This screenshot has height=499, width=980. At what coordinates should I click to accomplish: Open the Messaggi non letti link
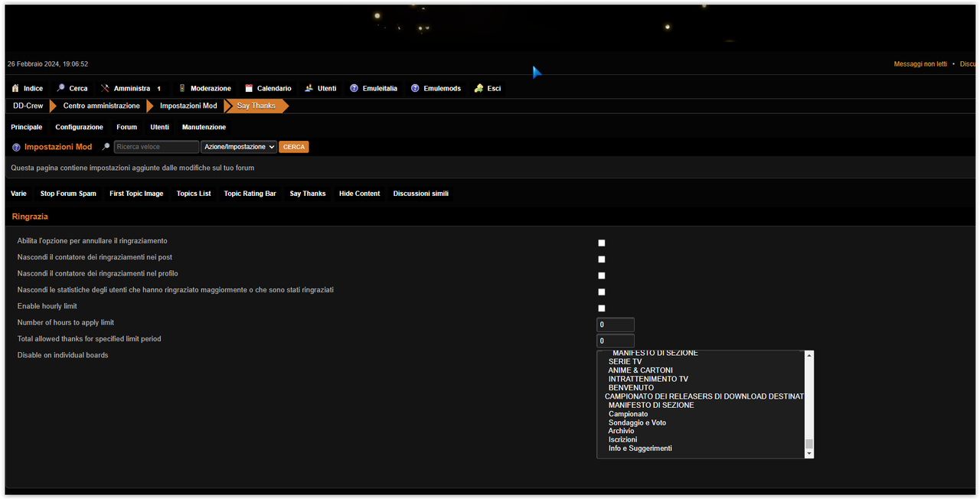pos(920,64)
